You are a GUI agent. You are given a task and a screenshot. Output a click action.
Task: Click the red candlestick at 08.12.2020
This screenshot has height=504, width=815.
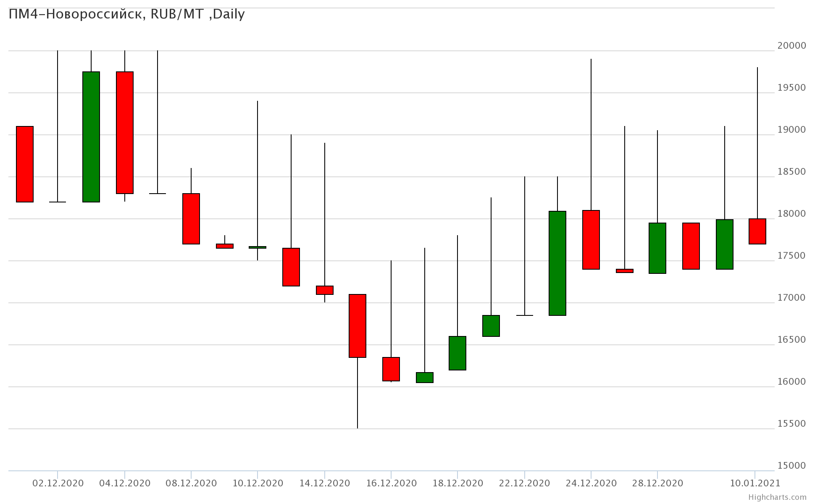(191, 219)
